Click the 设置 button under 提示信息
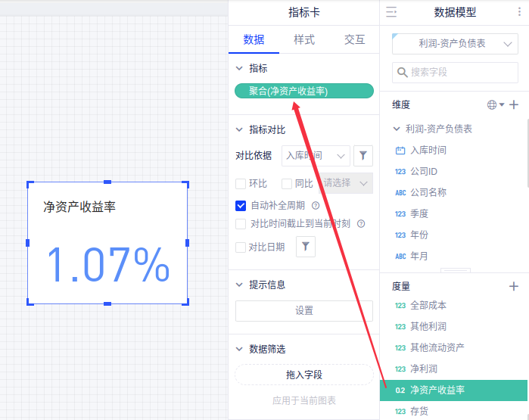Image resolution: width=529 pixels, height=420 pixels. [x=303, y=310]
